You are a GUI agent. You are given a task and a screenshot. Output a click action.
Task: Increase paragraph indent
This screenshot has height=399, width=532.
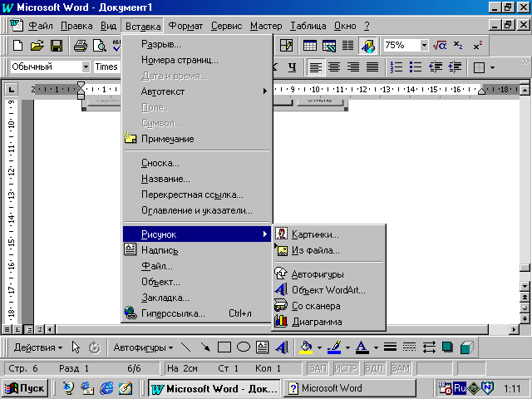click(455, 67)
